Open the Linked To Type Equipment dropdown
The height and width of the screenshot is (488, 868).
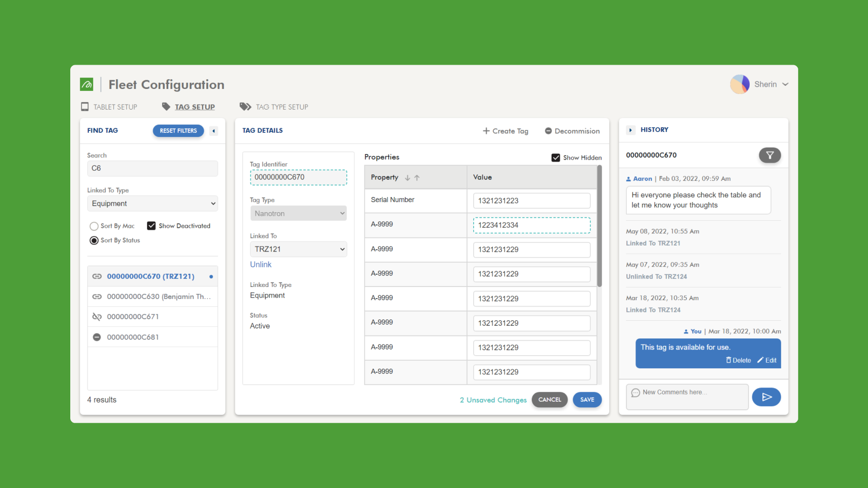(152, 203)
